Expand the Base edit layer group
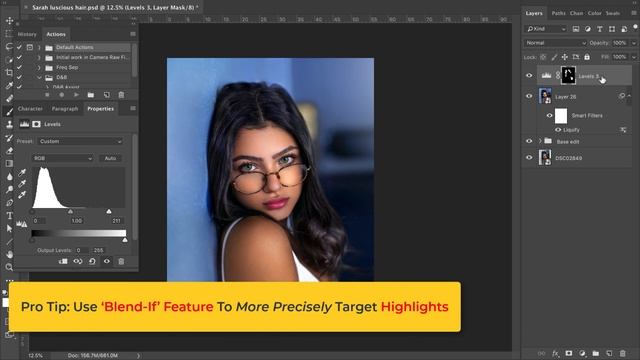The height and width of the screenshot is (360, 640). click(540, 141)
